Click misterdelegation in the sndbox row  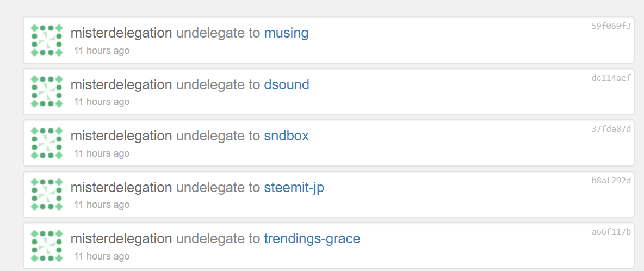pos(121,136)
